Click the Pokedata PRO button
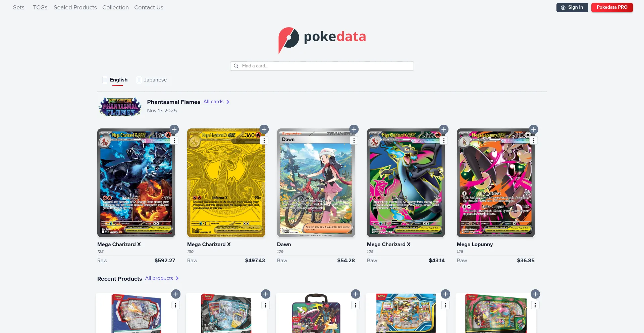Screen dimensions: 644x333 point(612,7)
